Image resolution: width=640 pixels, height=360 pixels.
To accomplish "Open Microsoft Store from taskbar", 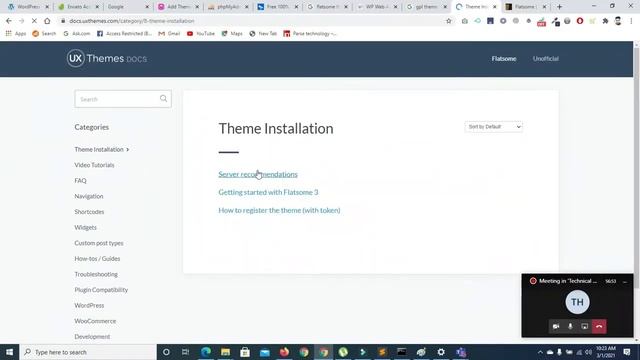I will pos(245,352).
